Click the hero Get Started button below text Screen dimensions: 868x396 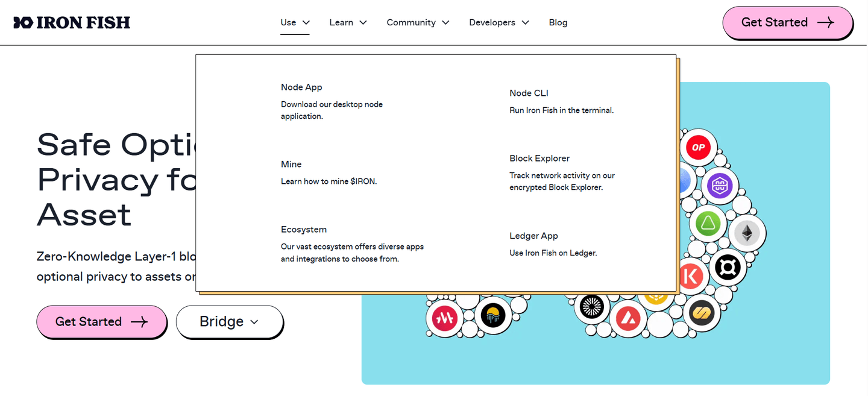pos(101,322)
